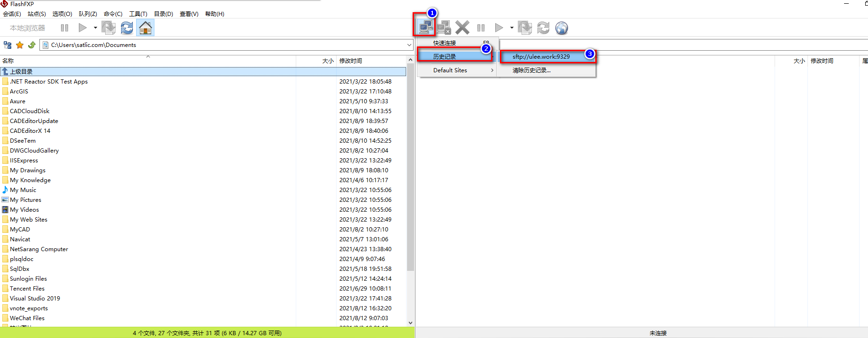This screenshot has height=338, width=868.
Task: Select the My Music folder icon
Action: [x=5, y=190]
